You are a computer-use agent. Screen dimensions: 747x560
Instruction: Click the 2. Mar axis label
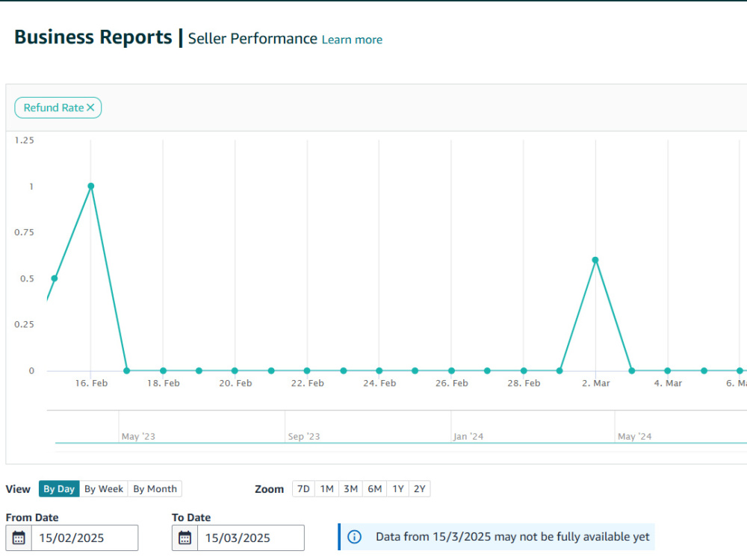coord(596,383)
